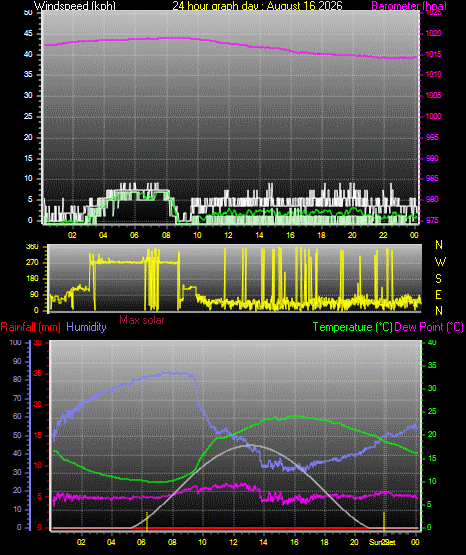Click the 45 windspeed axis value
466x555 pixels.
tap(28, 34)
